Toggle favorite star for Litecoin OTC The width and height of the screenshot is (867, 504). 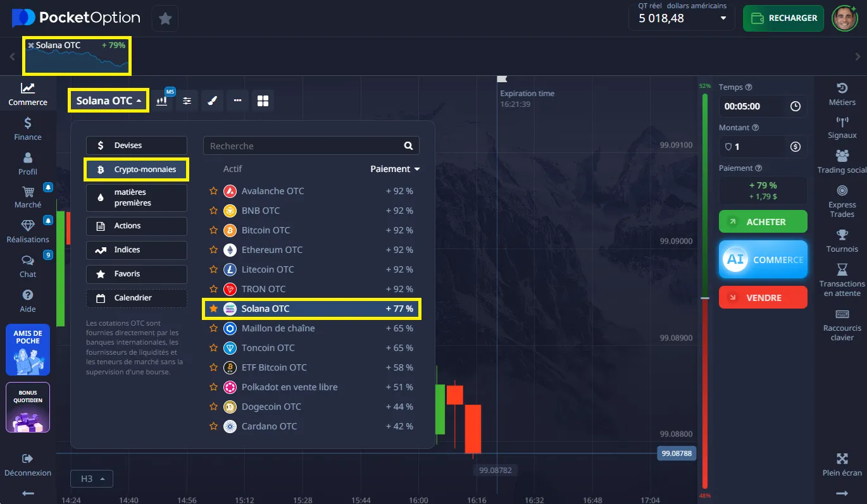pyautogui.click(x=214, y=269)
